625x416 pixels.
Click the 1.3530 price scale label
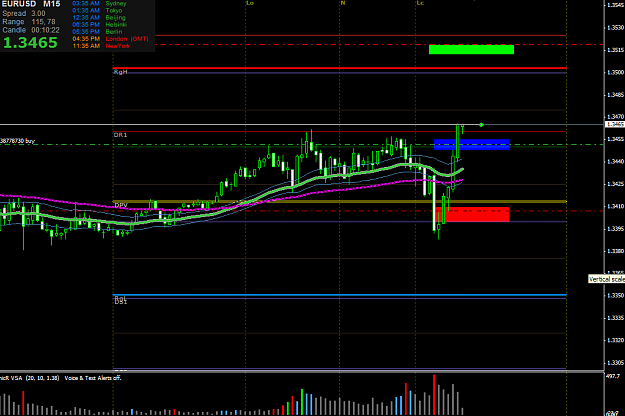[x=616, y=27]
